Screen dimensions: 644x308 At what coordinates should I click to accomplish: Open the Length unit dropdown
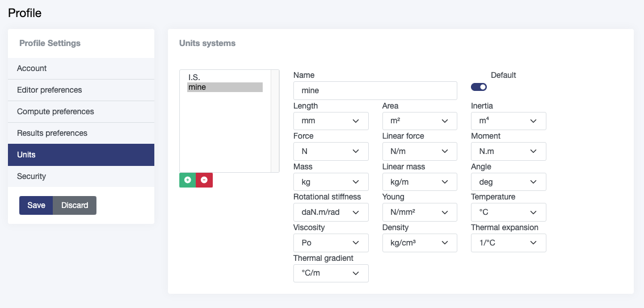tap(330, 121)
